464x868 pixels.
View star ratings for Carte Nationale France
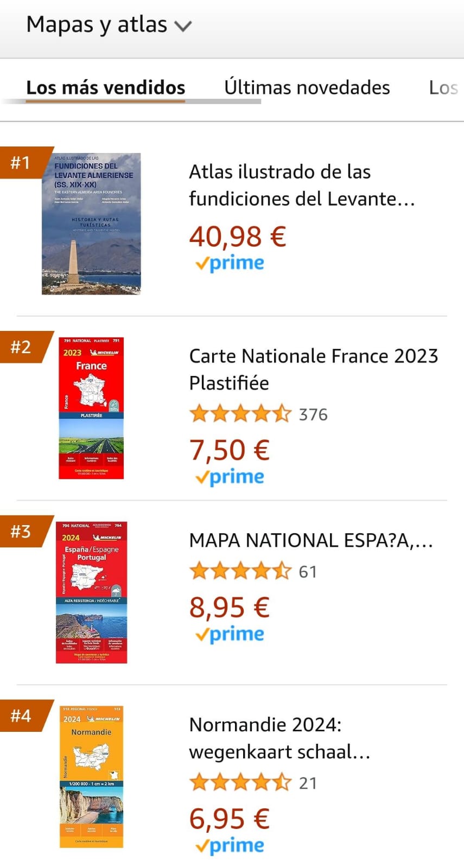click(x=240, y=414)
